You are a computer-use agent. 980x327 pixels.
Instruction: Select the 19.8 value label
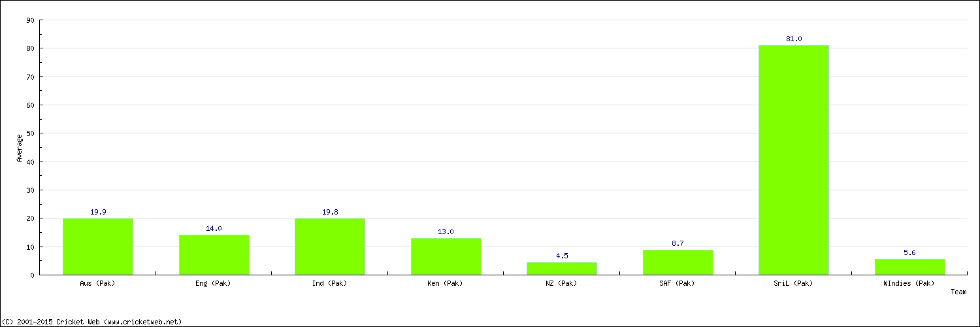pos(330,212)
